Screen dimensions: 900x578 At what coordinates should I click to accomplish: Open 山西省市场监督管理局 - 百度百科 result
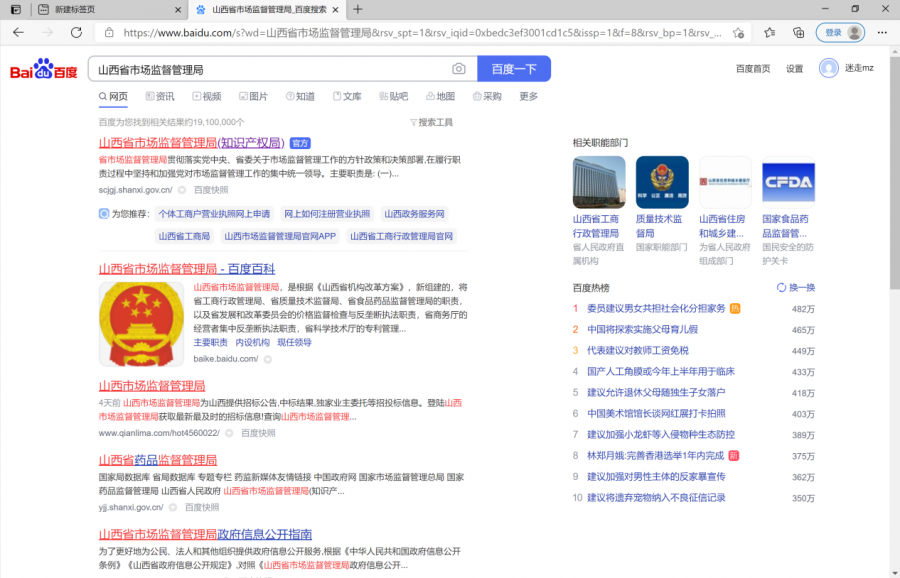(x=187, y=269)
